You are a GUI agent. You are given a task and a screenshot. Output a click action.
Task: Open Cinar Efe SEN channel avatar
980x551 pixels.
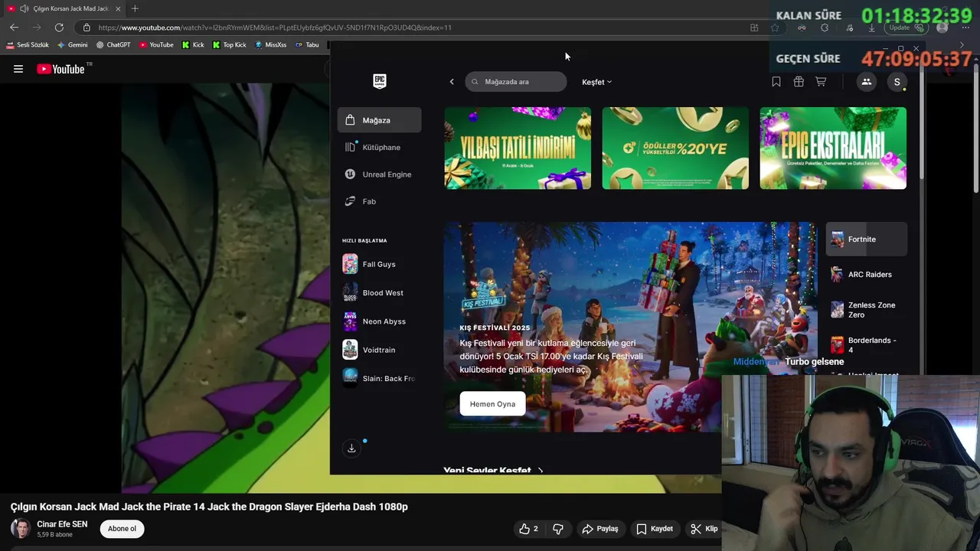(21, 528)
